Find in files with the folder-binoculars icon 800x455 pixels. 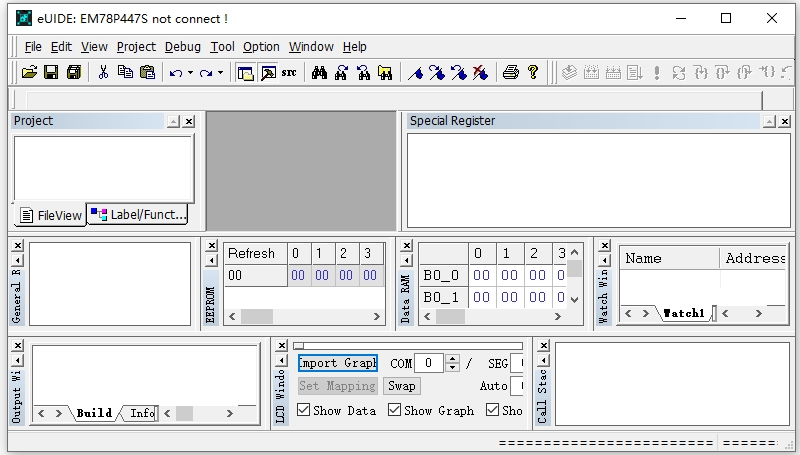[x=385, y=72]
